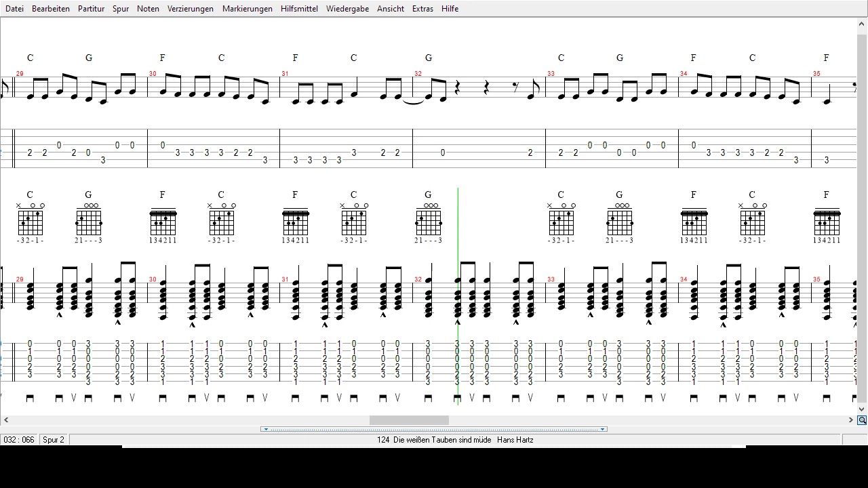This screenshot has width=868, height=488.
Task: Open the Hilfe menu
Action: 450,9
